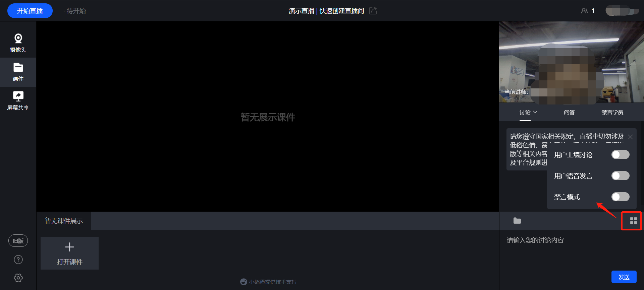Send the message with 发送 button
The image size is (644, 290).
(624, 277)
